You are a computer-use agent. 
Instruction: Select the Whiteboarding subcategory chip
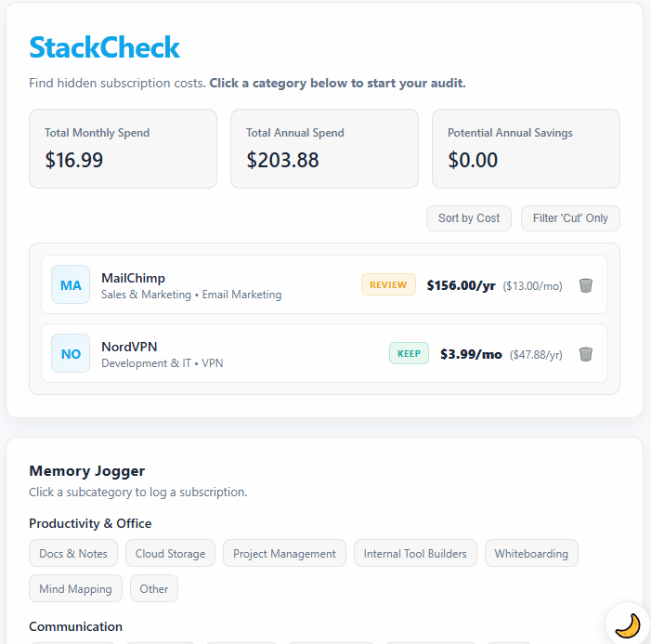(x=531, y=554)
